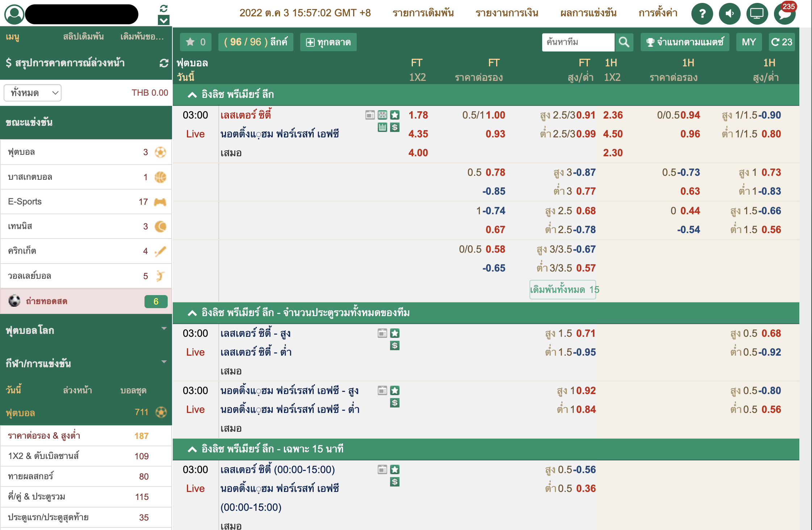Select ฟุตบอล in the live sports list
This screenshot has height=530, width=812.
pos(86,152)
